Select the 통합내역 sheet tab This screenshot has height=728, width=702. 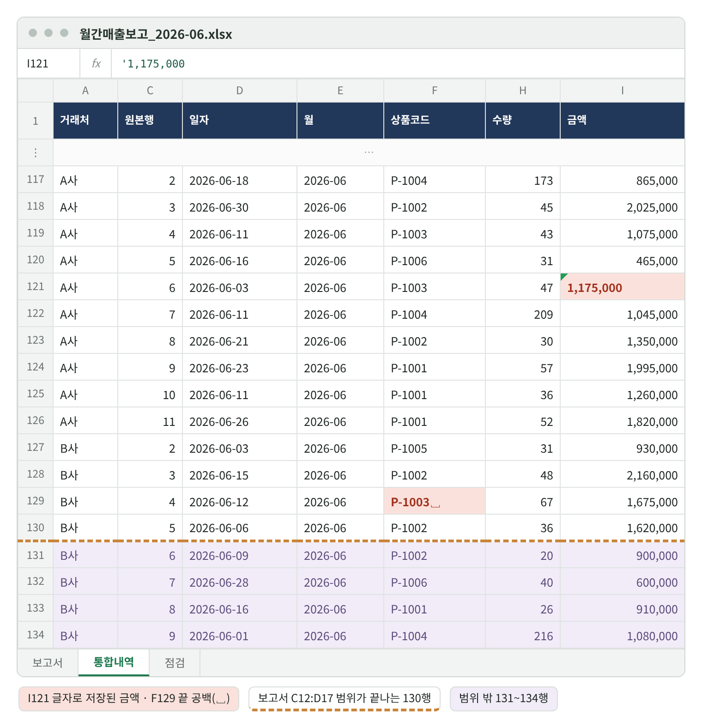[114, 662]
